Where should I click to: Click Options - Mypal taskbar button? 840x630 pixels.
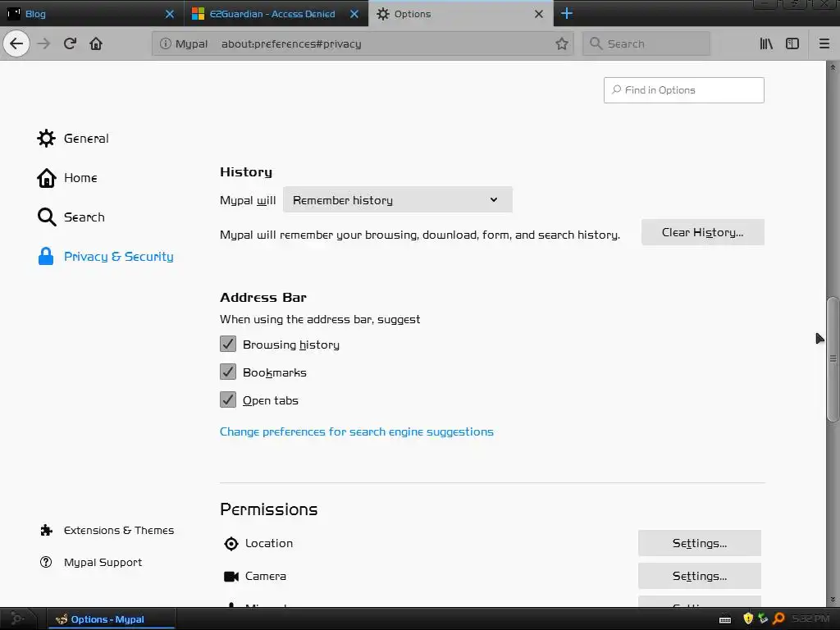112,619
